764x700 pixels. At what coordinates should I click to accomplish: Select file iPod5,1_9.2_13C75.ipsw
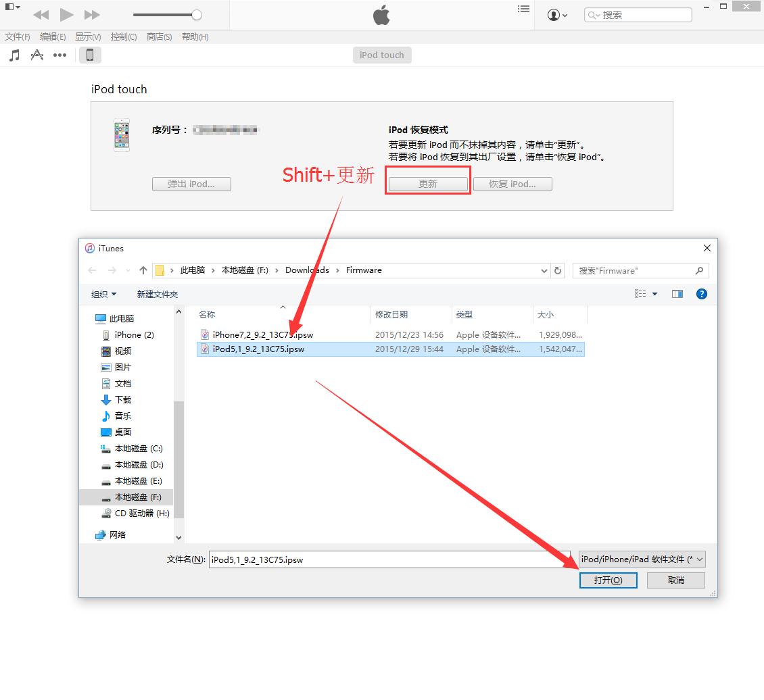coord(391,349)
